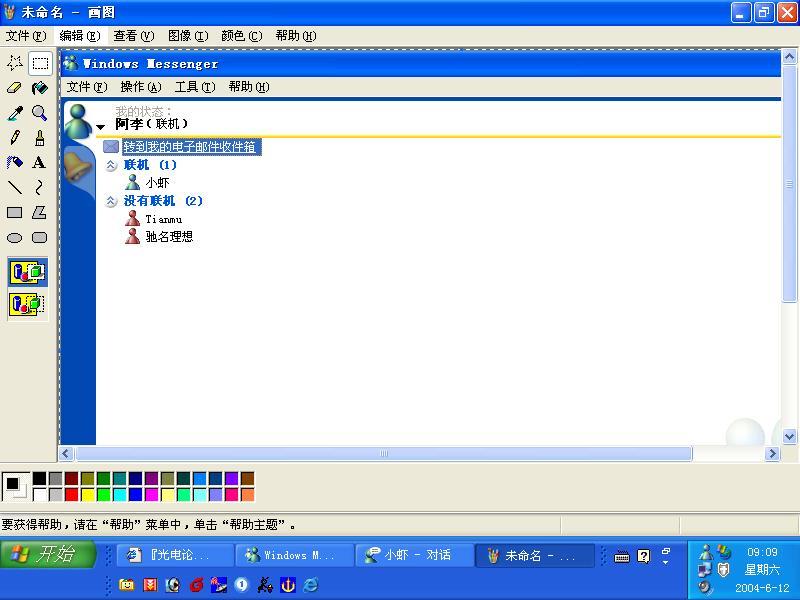Switch to the 『光电论 taskbar window
Viewport: 800px width, 600px height.
click(175, 555)
